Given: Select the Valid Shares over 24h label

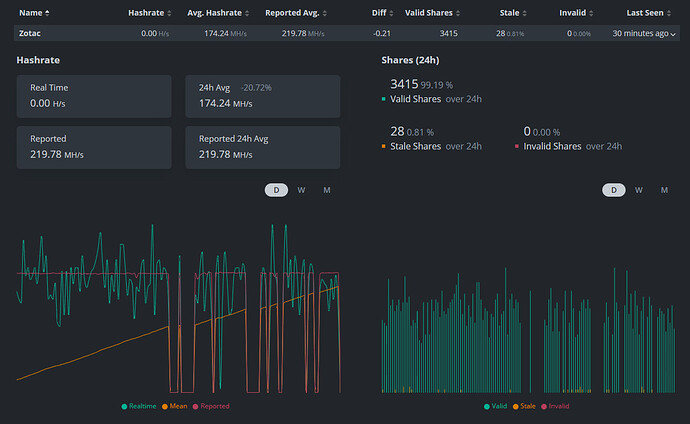Looking at the screenshot, I should pyautogui.click(x=436, y=99).
